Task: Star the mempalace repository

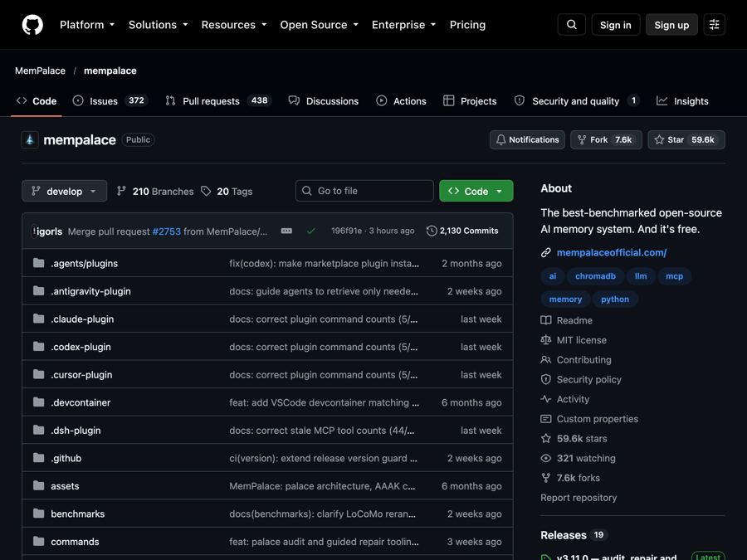Action: pos(686,140)
